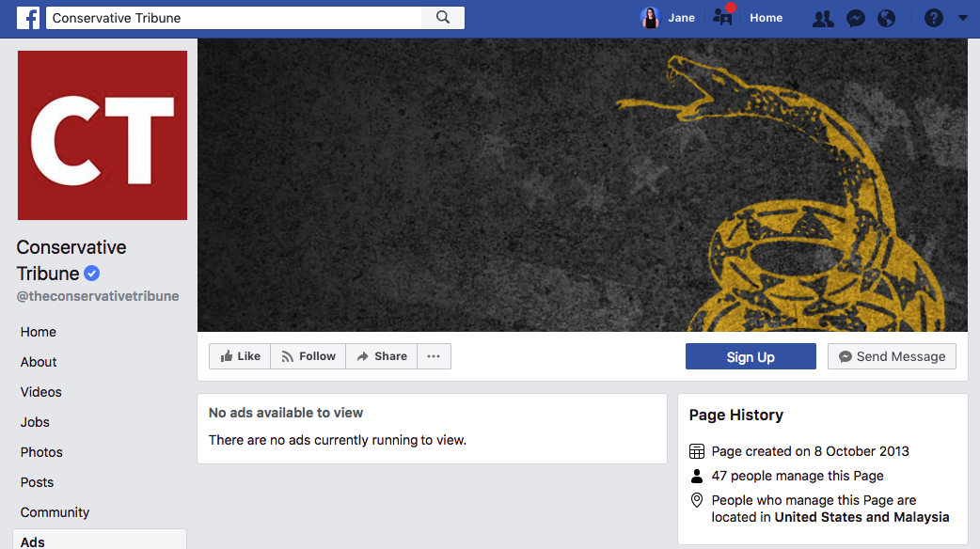Click the Conservative Tribune page name
The image size is (980, 549).
point(71,260)
